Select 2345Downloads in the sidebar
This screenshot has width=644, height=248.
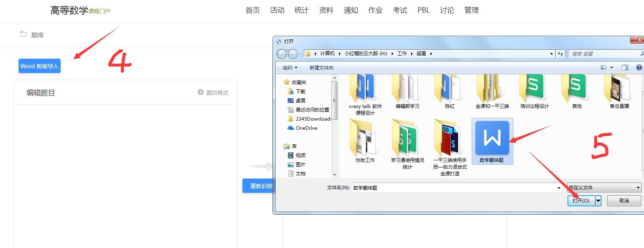tap(309, 119)
